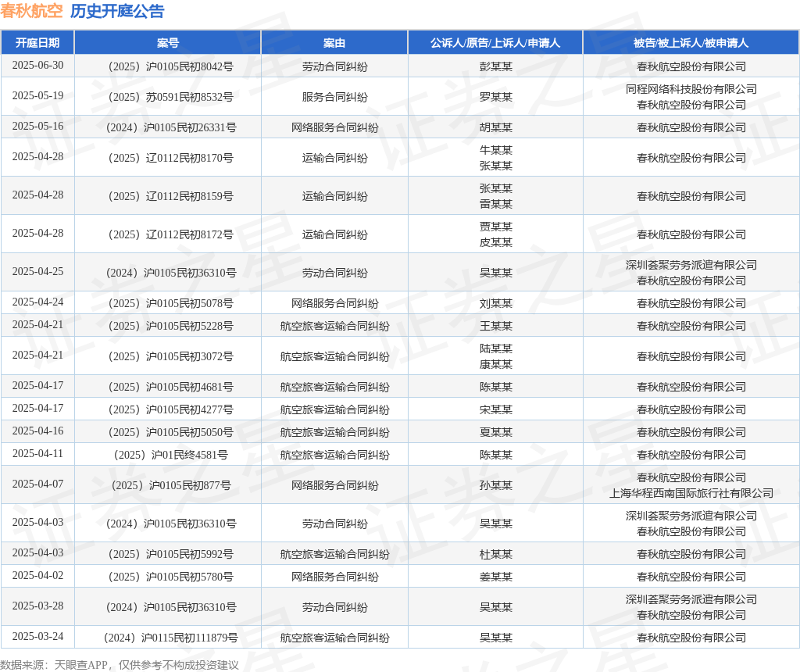Viewport: 800px width, 672px height.
Task: Click plaintiff 宋某某
Action: point(496,409)
